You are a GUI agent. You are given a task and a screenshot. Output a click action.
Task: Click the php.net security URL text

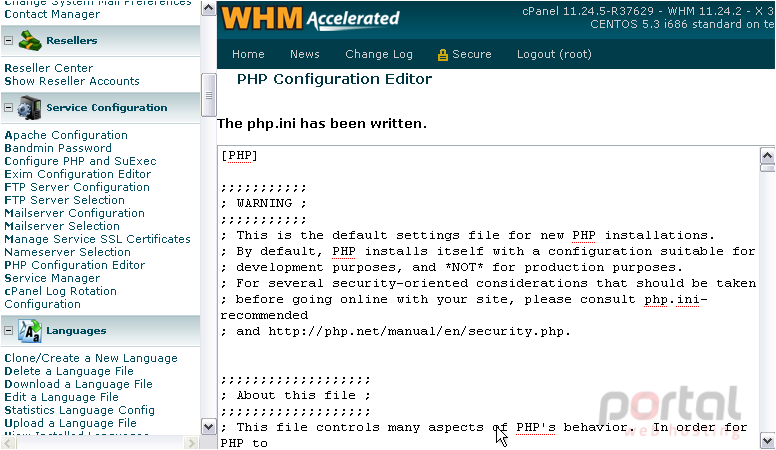[x=419, y=331]
